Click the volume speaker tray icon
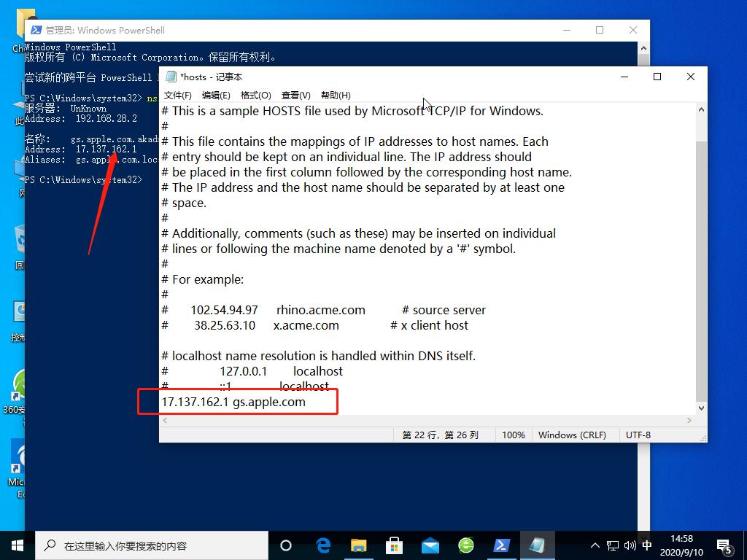 (x=630, y=545)
